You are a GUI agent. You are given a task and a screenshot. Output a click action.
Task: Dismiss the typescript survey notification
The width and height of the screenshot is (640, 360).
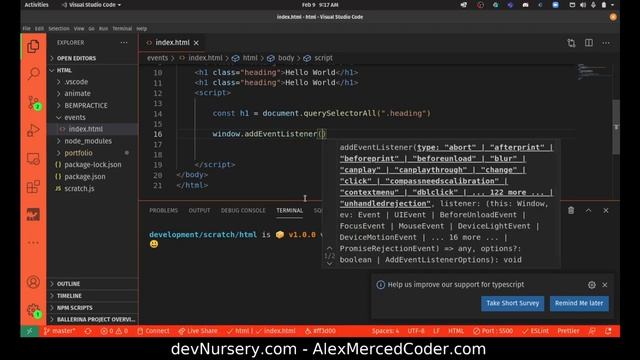click(x=605, y=285)
